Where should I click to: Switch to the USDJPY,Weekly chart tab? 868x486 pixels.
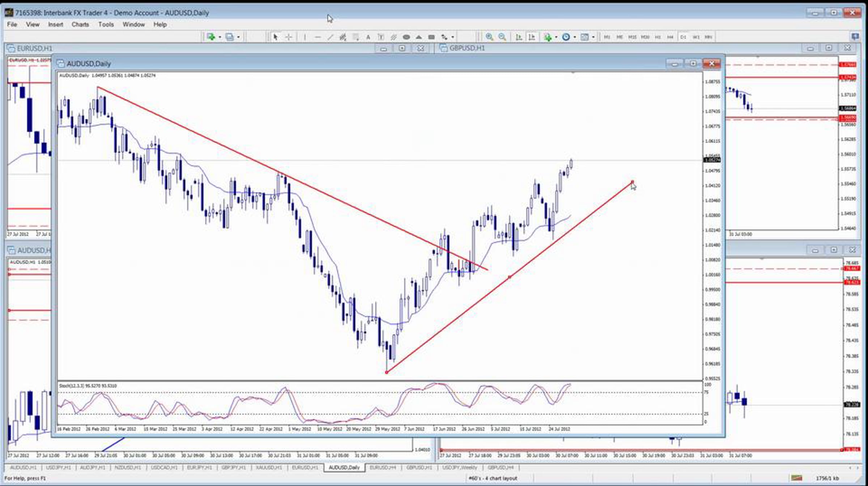click(460, 468)
